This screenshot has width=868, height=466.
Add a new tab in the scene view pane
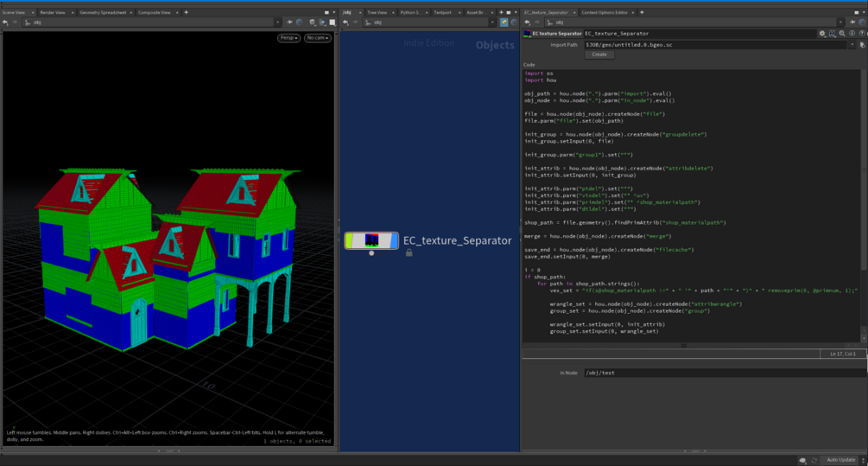pos(186,12)
